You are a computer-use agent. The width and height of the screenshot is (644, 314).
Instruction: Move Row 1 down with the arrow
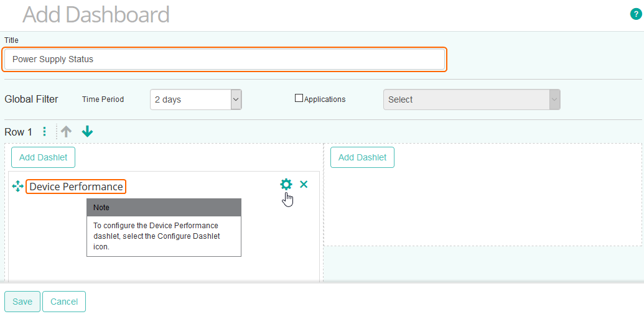click(87, 132)
